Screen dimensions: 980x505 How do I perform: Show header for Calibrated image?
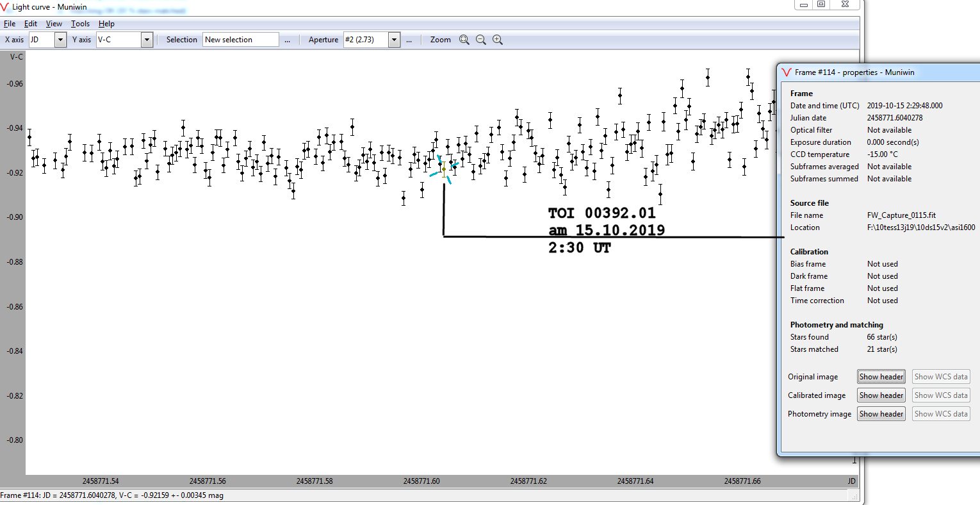881,395
